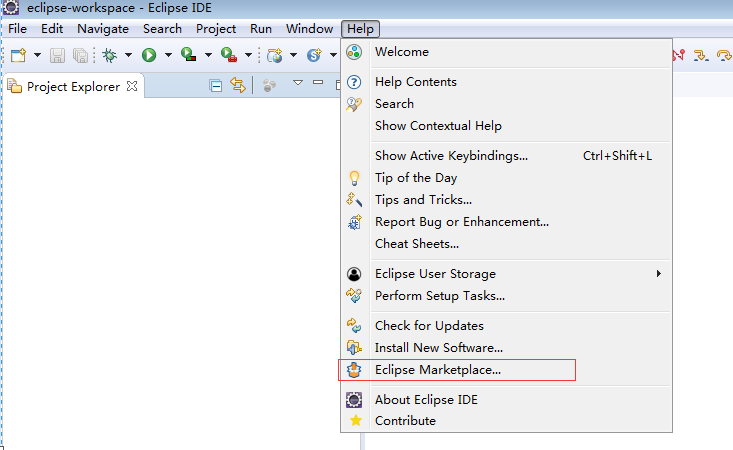
Task: Click the green Run button icon
Action: [x=149, y=55]
